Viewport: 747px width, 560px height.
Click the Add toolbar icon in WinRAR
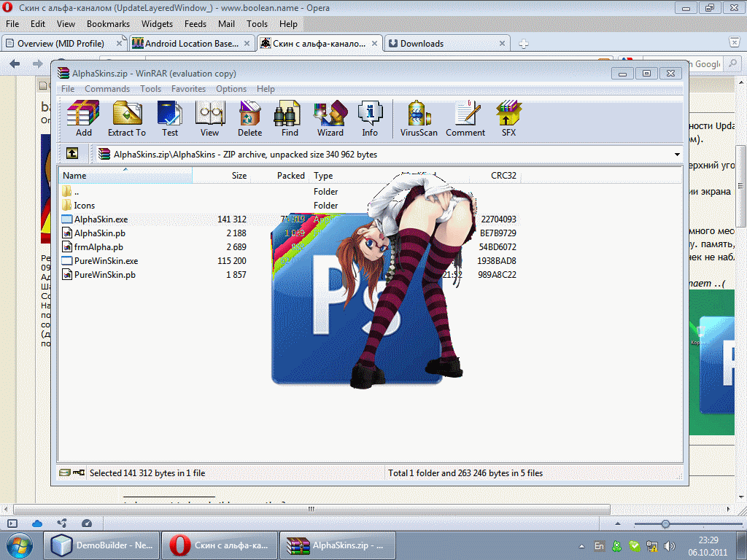point(83,119)
